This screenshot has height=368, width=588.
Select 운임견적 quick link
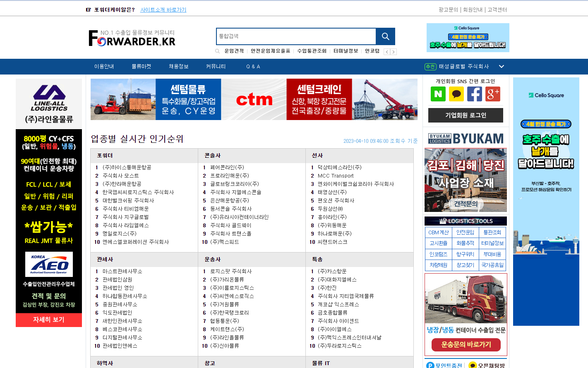click(x=234, y=51)
